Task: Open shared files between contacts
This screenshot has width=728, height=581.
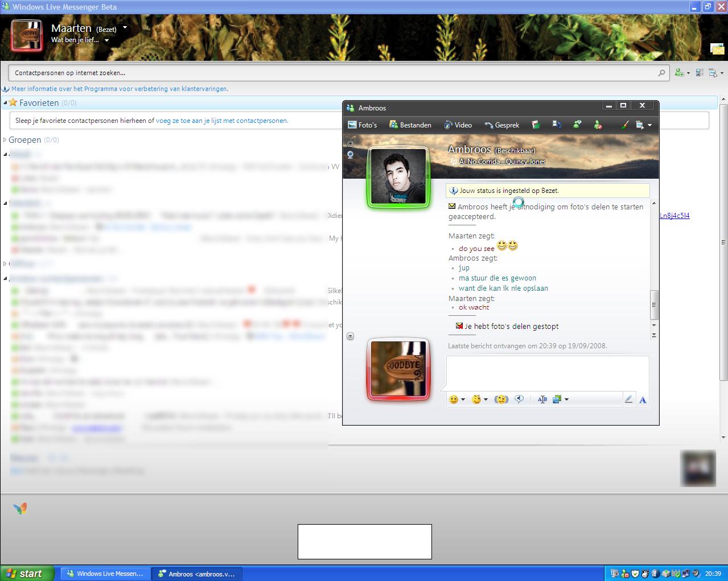Action: click(x=557, y=125)
